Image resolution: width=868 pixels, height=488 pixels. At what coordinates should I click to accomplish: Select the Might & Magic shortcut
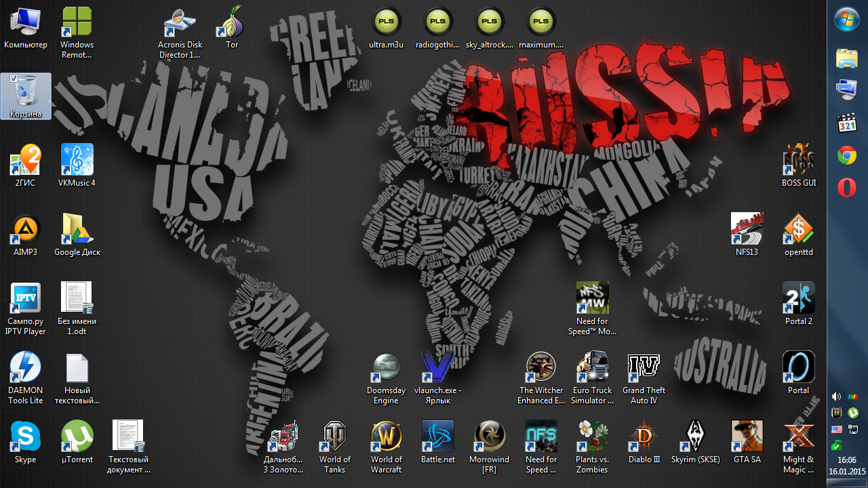click(799, 447)
